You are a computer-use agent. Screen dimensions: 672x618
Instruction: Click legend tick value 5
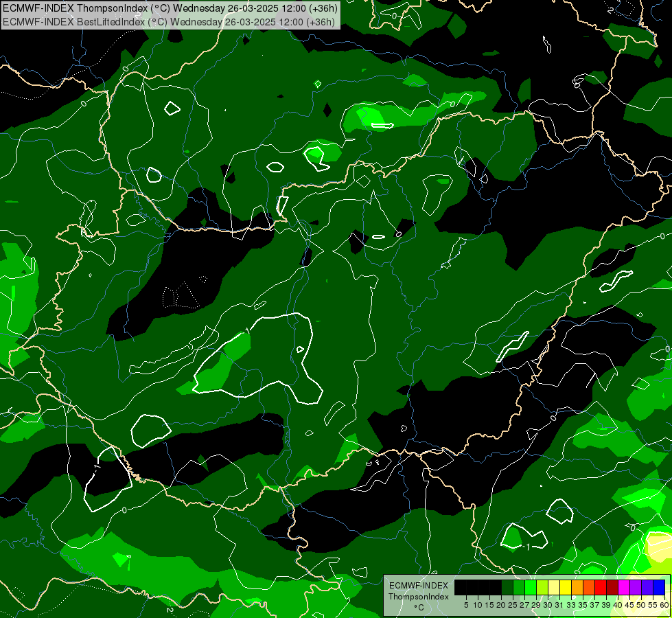(466, 605)
